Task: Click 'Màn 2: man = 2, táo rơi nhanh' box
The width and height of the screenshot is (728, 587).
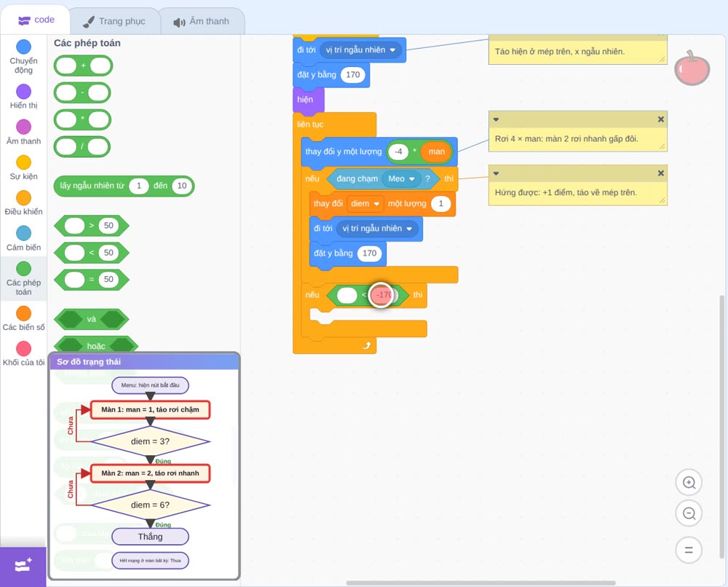Action: pos(150,473)
